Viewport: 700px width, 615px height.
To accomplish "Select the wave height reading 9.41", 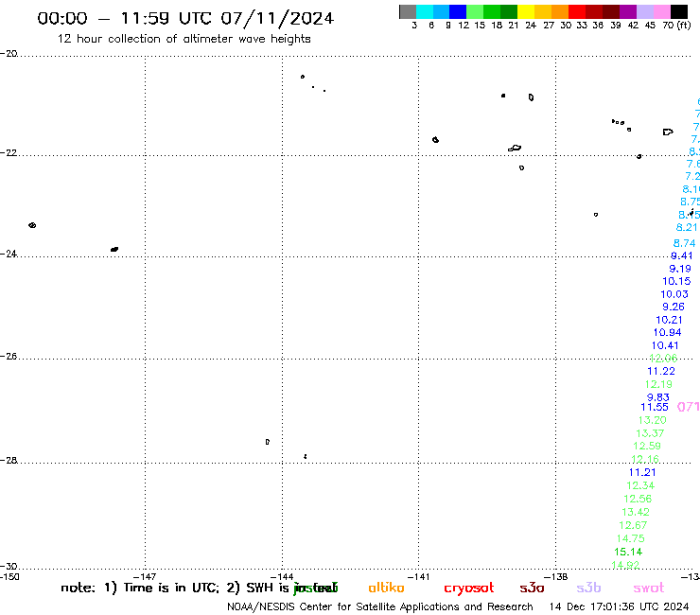I will [682, 255].
